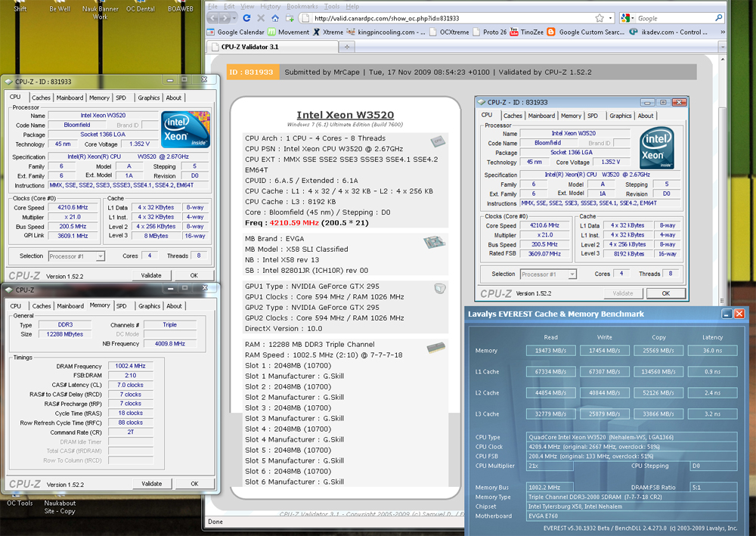Close the Everest benchmark window
Image resolution: width=756 pixels, height=536 pixels.
click(x=739, y=314)
